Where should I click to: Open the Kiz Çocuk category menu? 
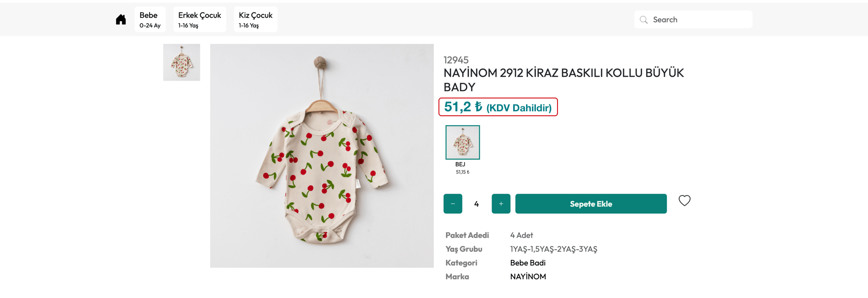pos(255,20)
